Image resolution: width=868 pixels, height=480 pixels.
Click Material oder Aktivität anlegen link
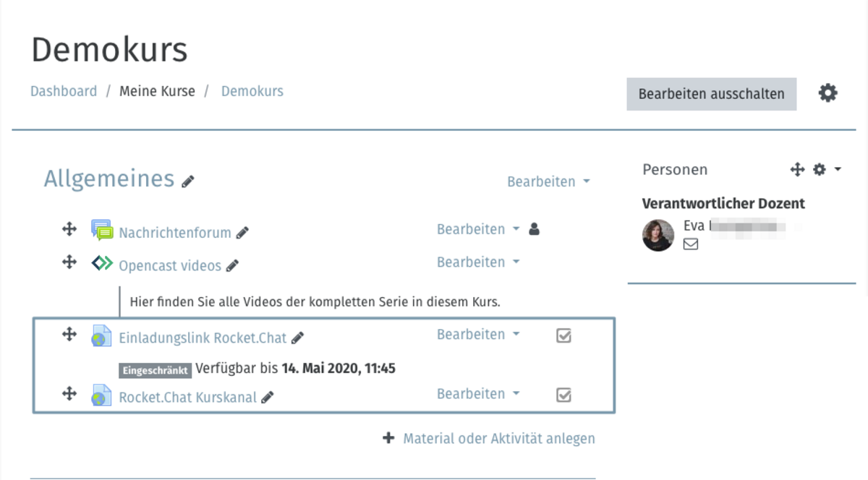[499, 438]
